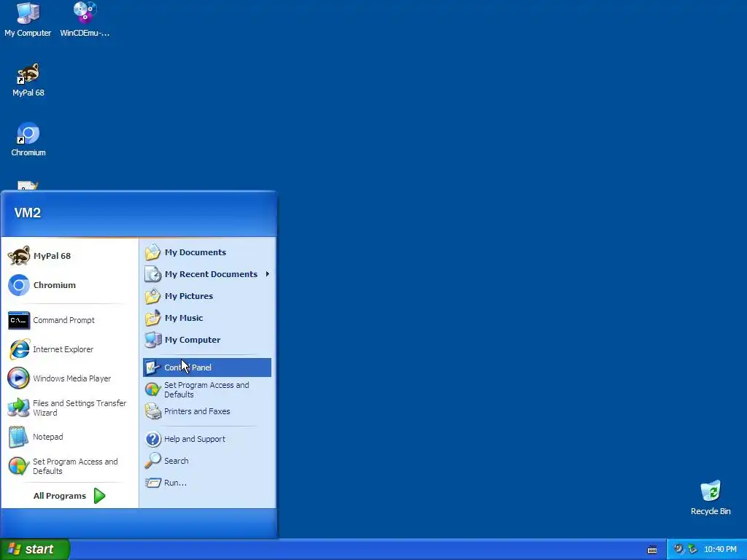Select the Recycle Bin desktop icon
Viewport: 747px width, 560px height.
[x=711, y=498]
